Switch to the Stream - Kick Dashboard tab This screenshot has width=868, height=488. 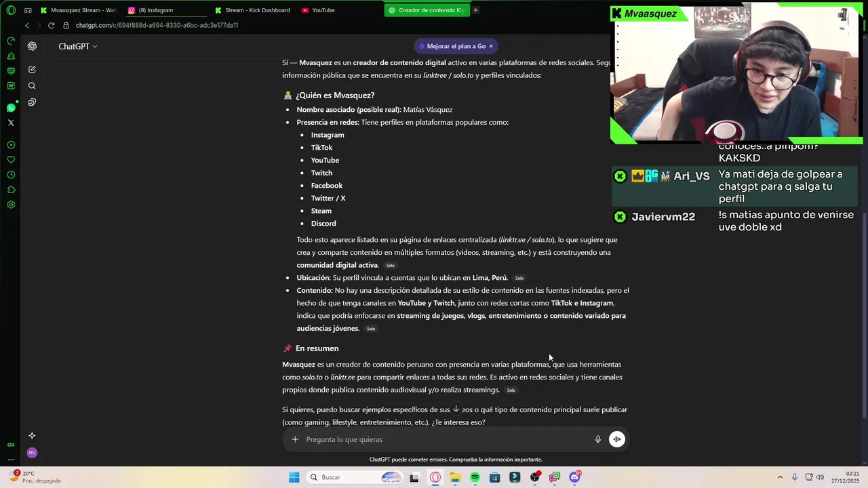[x=252, y=10]
